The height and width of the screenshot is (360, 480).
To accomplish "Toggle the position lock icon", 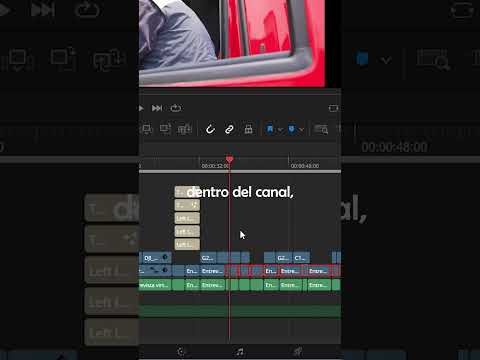I will (248, 129).
